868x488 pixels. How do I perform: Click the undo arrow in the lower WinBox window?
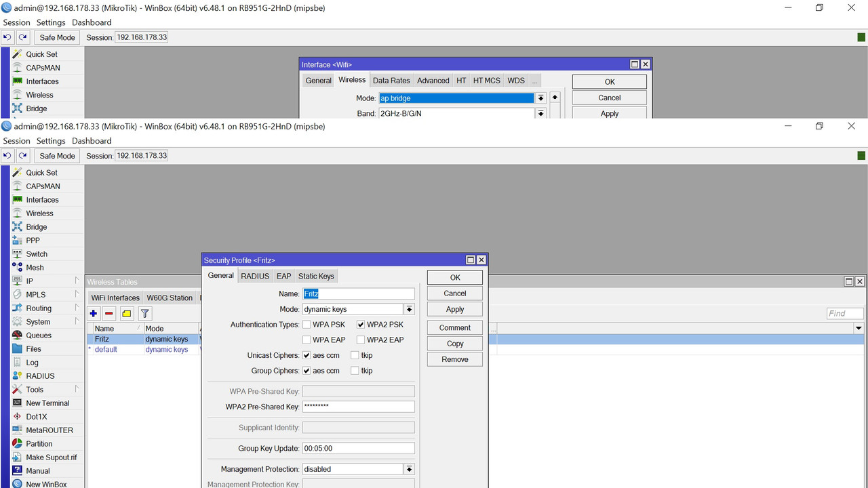(x=7, y=156)
